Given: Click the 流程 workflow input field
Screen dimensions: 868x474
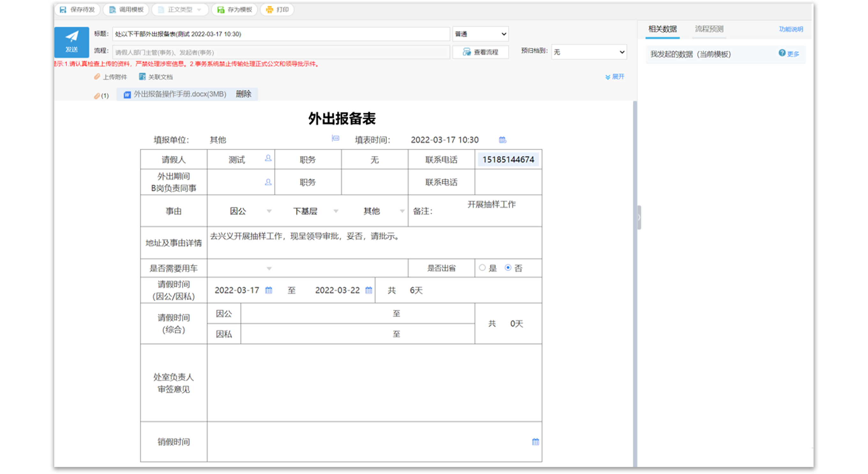Looking at the screenshot, I should tap(281, 52).
